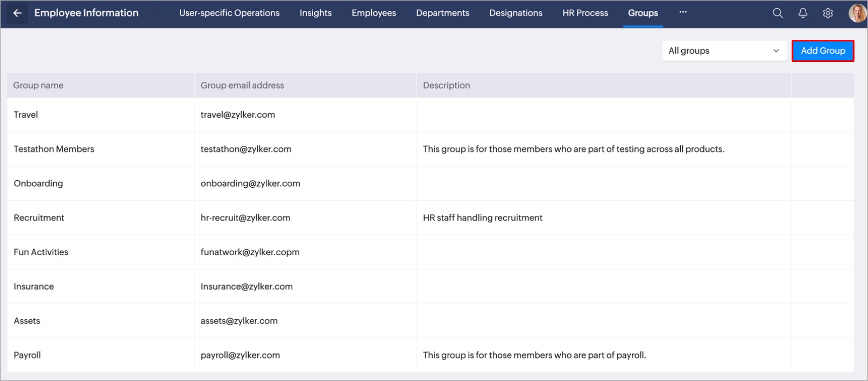Viewport: 868px width, 381px height.
Task: Switch to HR Process tab
Action: (x=585, y=13)
